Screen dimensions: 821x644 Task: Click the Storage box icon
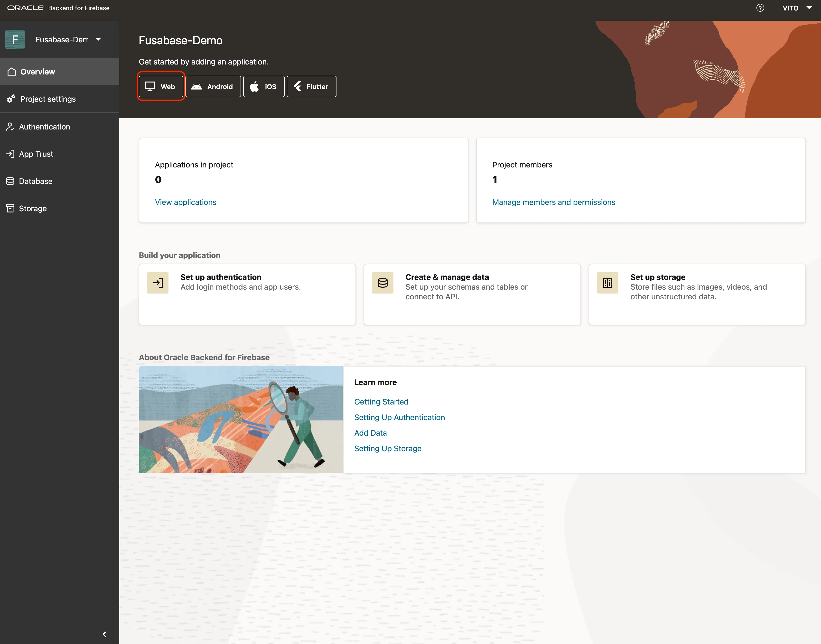(x=10, y=208)
